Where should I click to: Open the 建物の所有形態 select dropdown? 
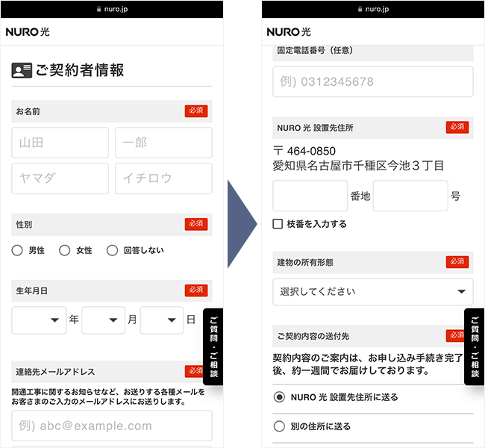tap(373, 292)
